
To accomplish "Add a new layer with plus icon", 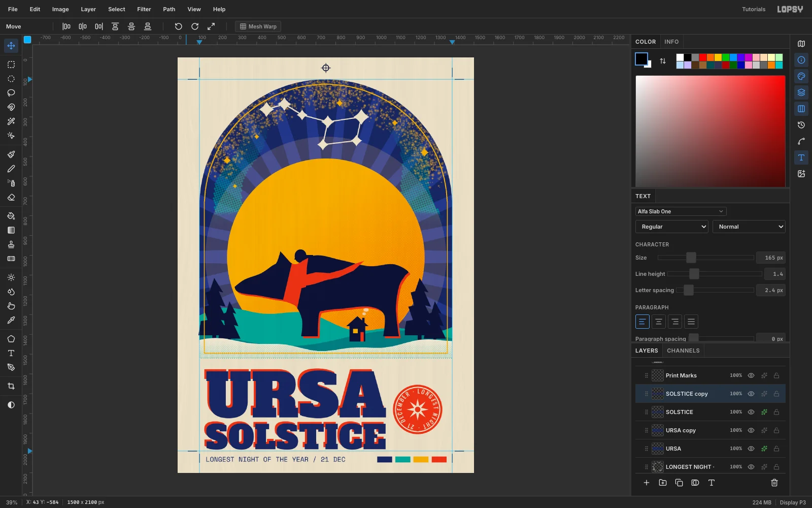I will (647, 483).
